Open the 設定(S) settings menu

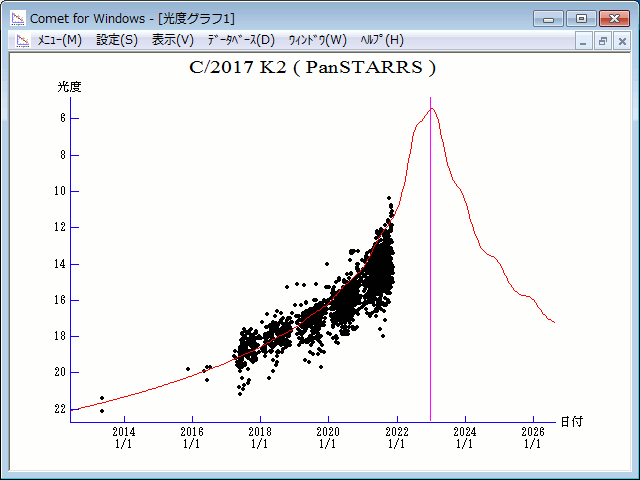pos(117,40)
